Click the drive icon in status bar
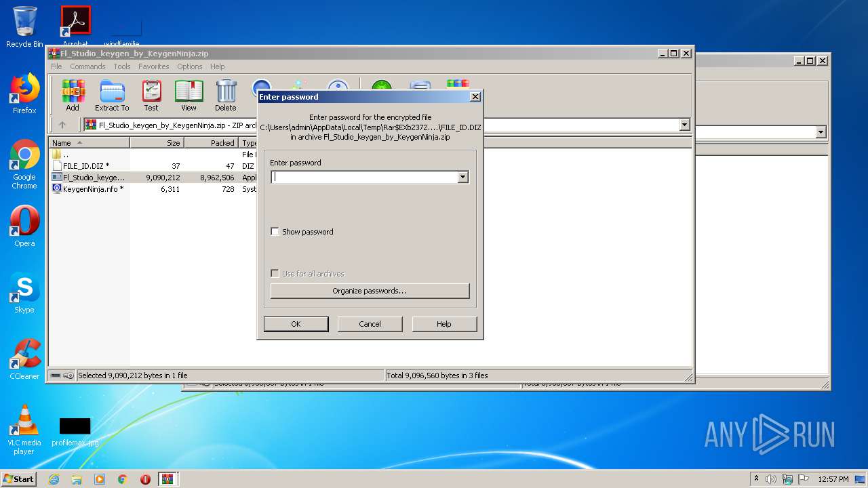Screen dimensions: 868x488 (x=56, y=375)
